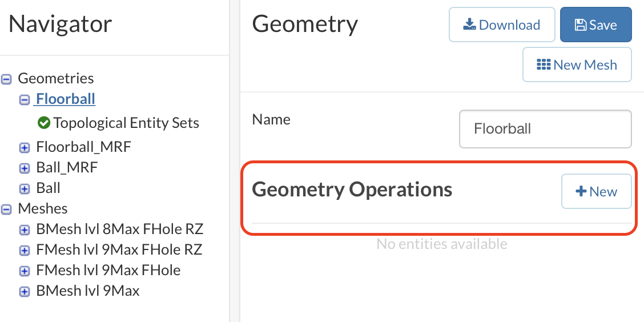Collapse the Geometries tree node

[x=6, y=79]
